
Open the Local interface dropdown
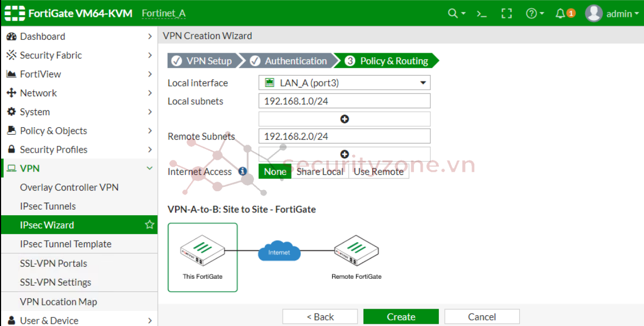coord(345,83)
